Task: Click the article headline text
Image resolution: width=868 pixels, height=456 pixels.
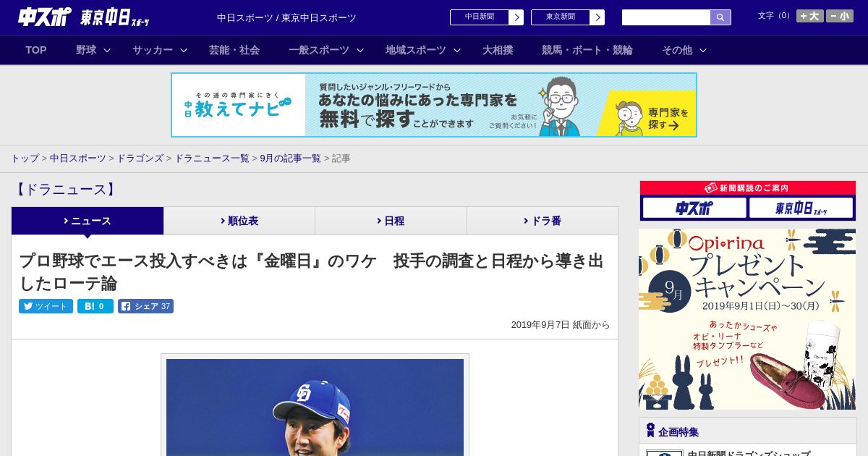Action: point(311,271)
